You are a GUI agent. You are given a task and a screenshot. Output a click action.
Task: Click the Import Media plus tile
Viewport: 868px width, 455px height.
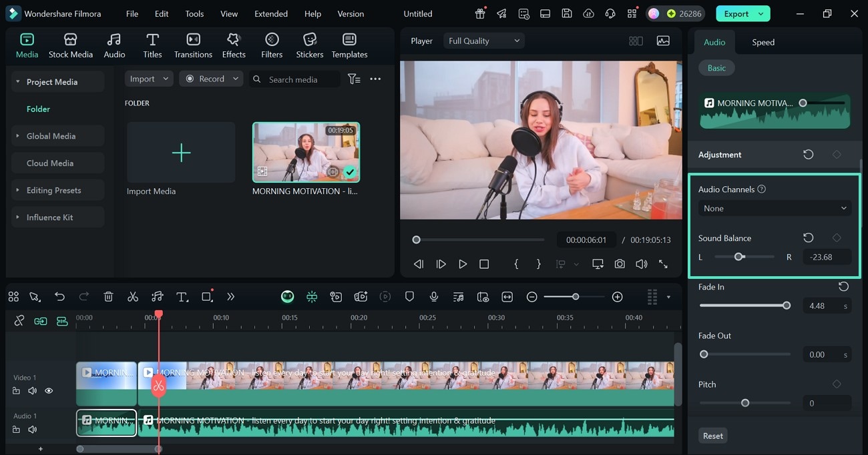pos(181,152)
